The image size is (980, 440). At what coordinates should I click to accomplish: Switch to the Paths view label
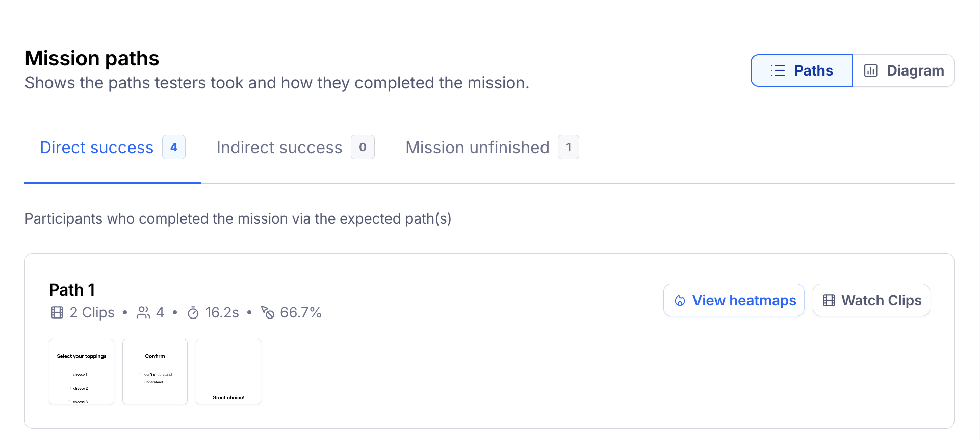pos(813,70)
